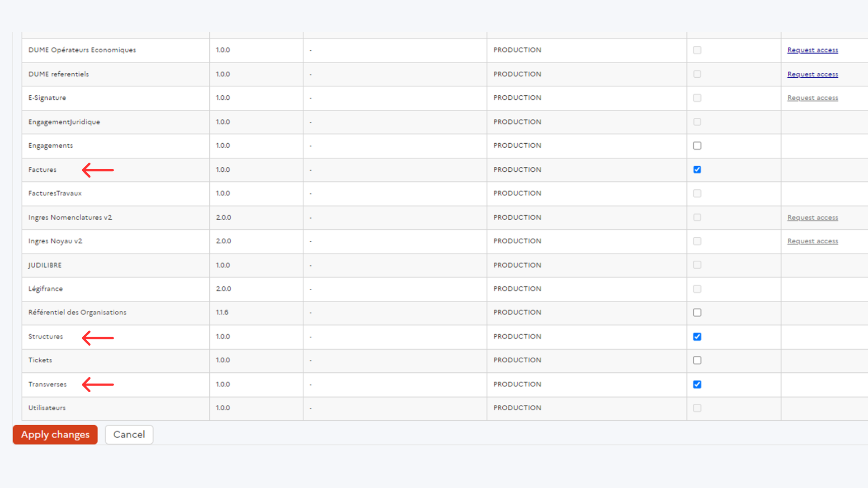The image size is (868, 488).
Task: Uncheck the Factures checkbox
Action: click(697, 169)
